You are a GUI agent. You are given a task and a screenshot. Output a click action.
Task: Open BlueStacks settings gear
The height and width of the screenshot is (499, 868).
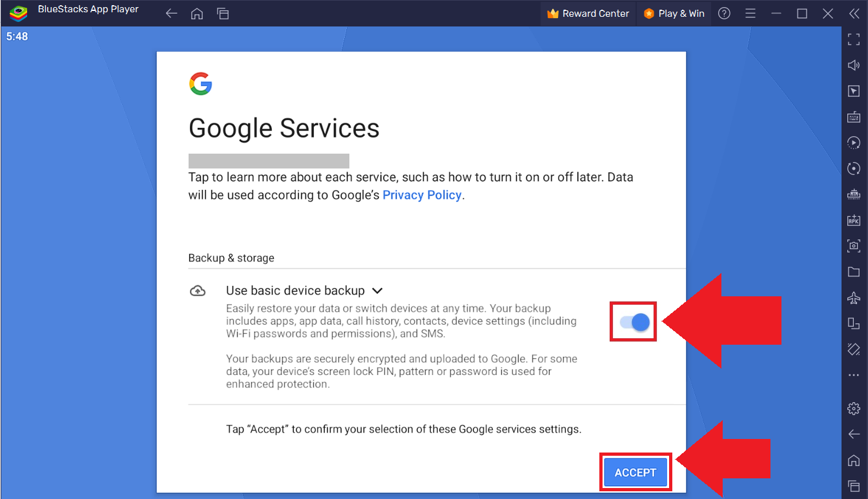coord(854,409)
